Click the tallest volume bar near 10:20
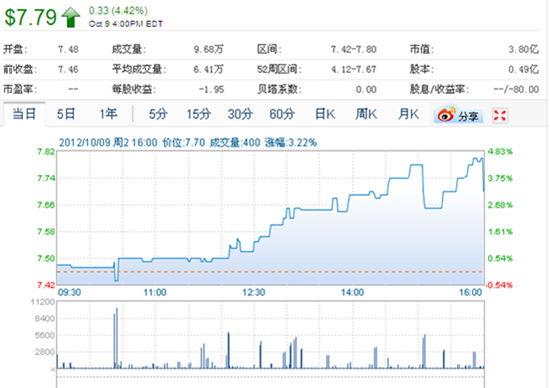This screenshot has height=388, width=550. [x=117, y=338]
